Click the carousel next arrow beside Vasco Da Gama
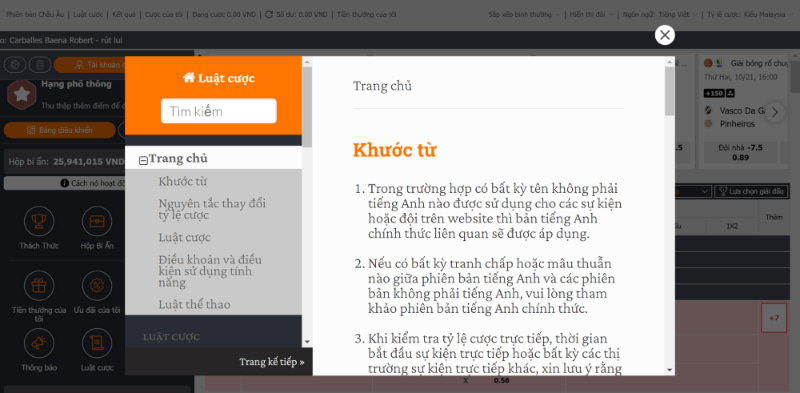The image size is (800, 393). pos(774,112)
